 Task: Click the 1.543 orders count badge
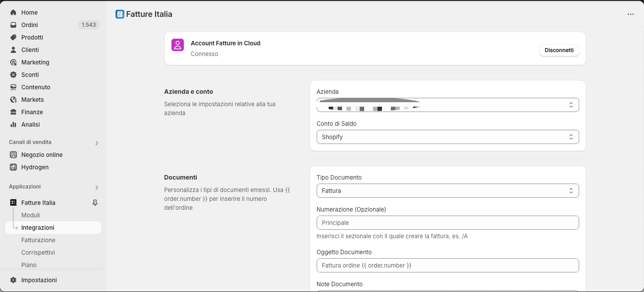point(89,25)
